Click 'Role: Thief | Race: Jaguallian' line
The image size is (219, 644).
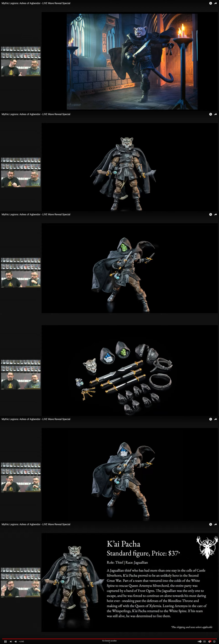point(127,562)
